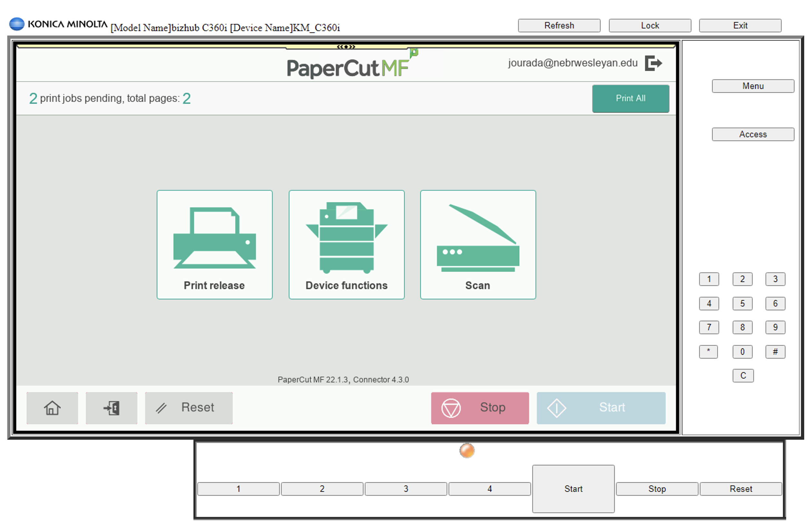
Task: Tap the blue panel Start button
Action: [601, 408]
